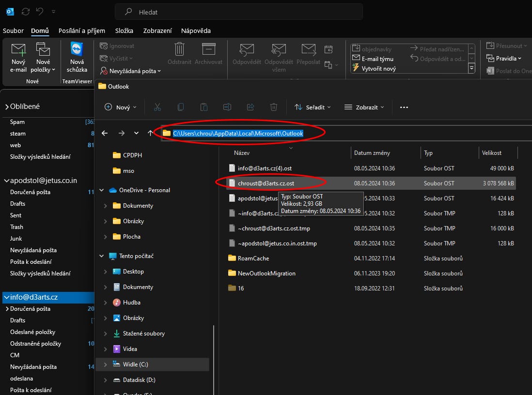Open the Nápověda tab
Screen dimensions: 532x395
click(x=196, y=30)
